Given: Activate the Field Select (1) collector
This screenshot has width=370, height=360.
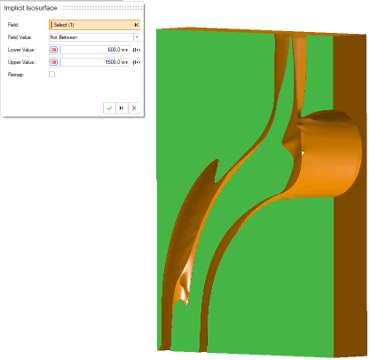Looking at the screenshot, I should coord(94,25).
